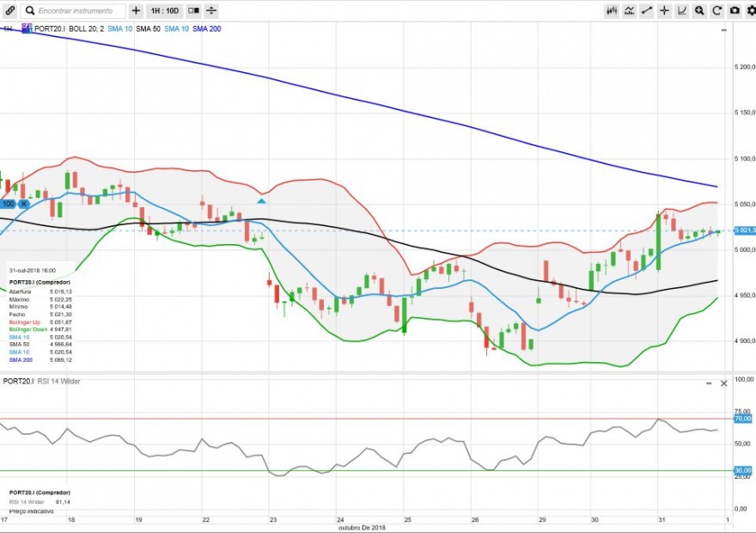Minimize the main price chart panel

pyautogui.click(x=723, y=30)
